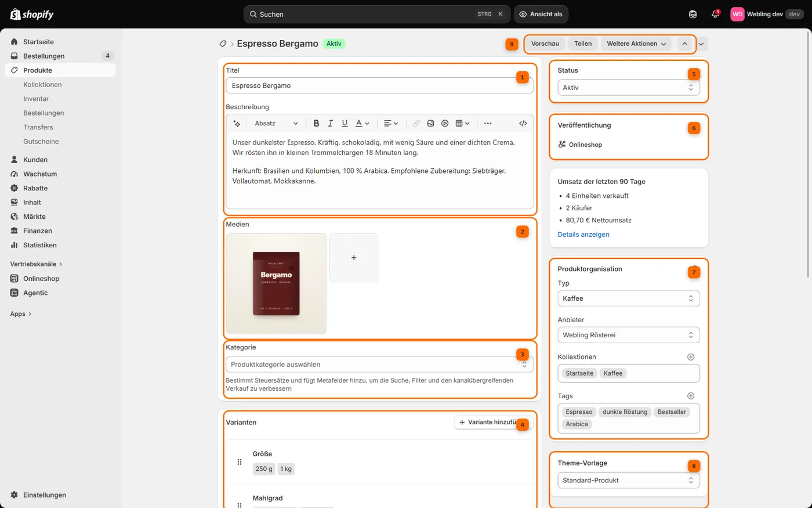
Task: Insert a video into the description
Action: [x=445, y=123]
